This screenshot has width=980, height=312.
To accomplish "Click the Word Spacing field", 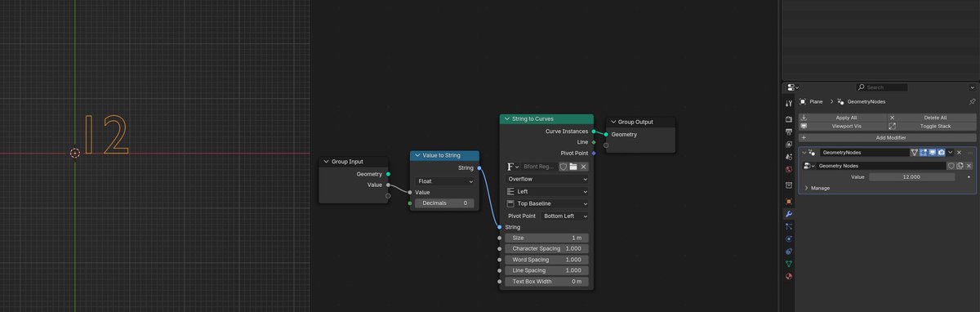I will (546, 260).
